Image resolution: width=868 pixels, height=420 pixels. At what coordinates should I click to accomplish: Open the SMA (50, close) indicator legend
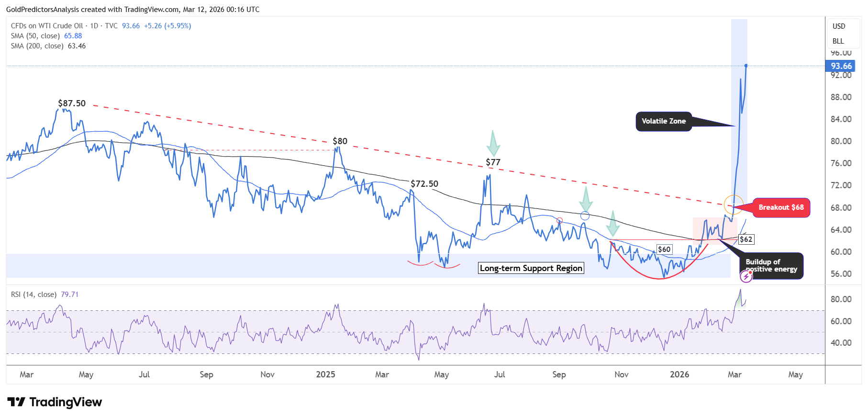pyautogui.click(x=46, y=36)
